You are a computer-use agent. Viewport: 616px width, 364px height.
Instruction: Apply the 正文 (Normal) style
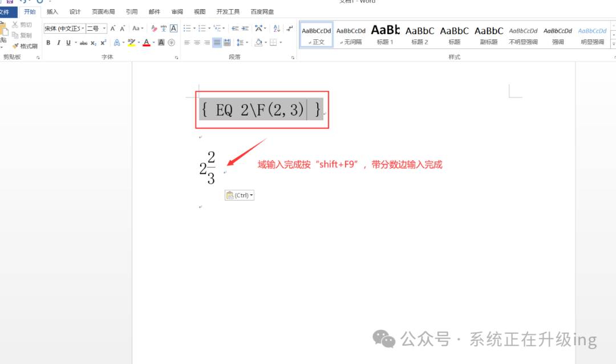pyautogui.click(x=316, y=35)
